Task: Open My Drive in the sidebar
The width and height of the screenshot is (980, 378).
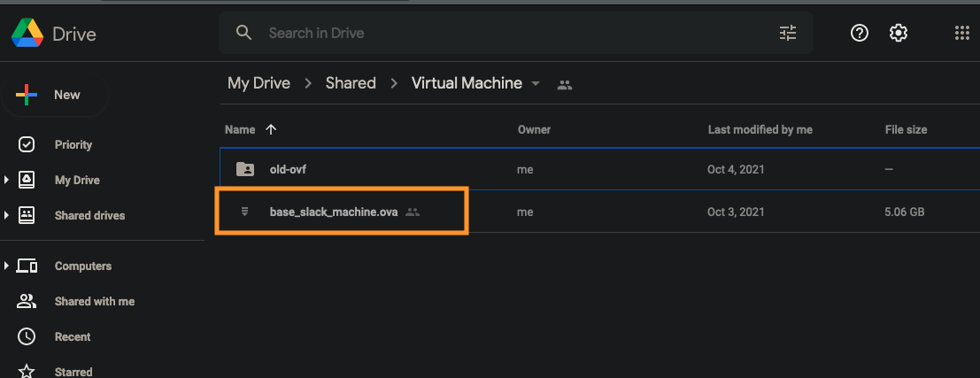Action: (77, 180)
